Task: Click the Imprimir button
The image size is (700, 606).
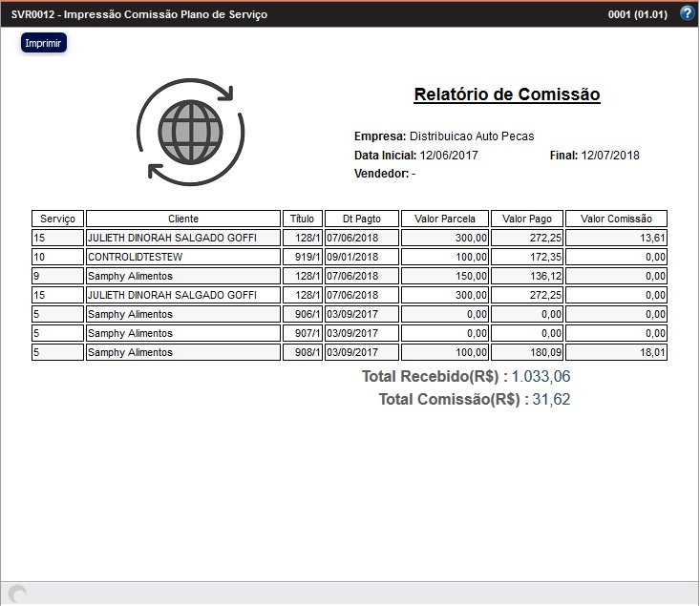Action: point(43,43)
